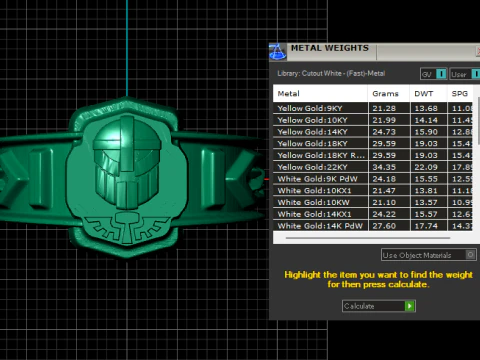Viewport: 480px width, 360px height.
Task: Select the Yellow Gold:14KY row
Action: coord(373,132)
